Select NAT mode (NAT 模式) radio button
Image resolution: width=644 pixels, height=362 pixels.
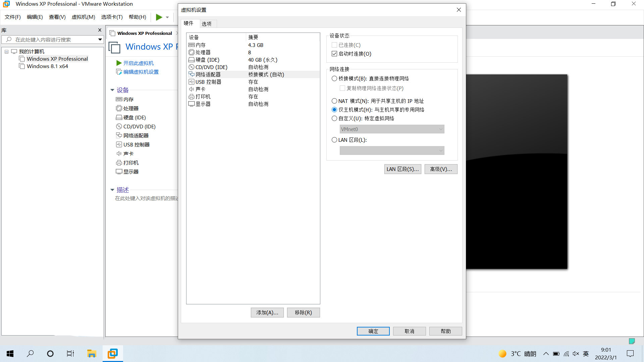334,101
